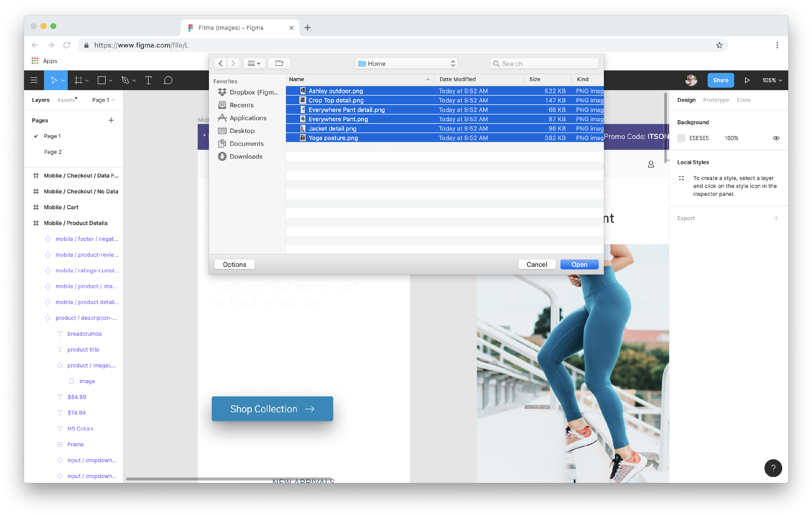The image size is (812, 516).
Task: Open the 105% zoom dropdown
Action: click(772, 80)
